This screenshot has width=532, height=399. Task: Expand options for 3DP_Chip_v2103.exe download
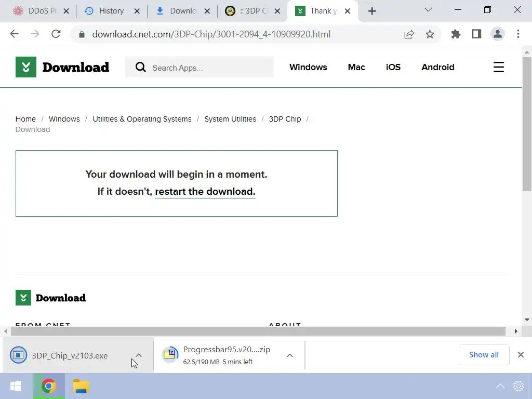tap(139, 355)
